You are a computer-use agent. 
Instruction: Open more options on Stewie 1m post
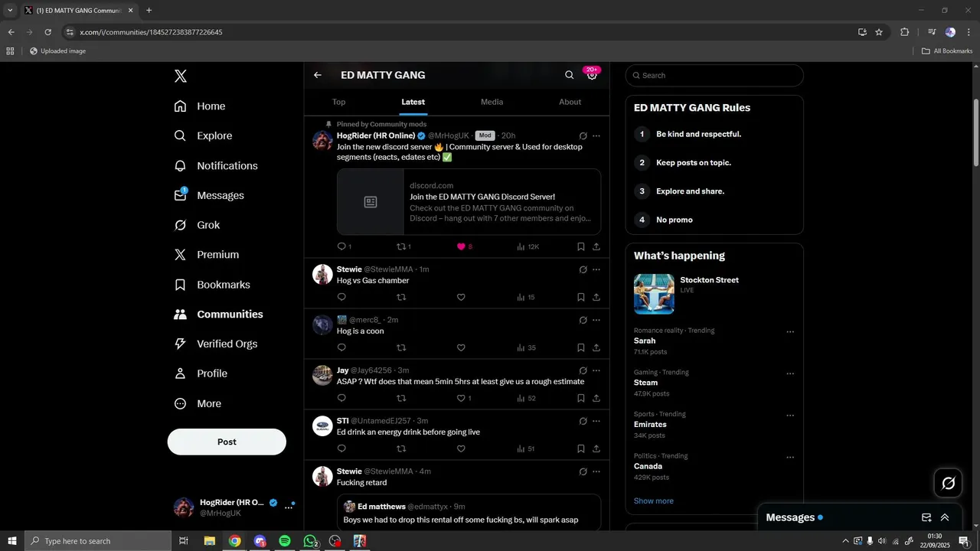click(x=596, y=269)
